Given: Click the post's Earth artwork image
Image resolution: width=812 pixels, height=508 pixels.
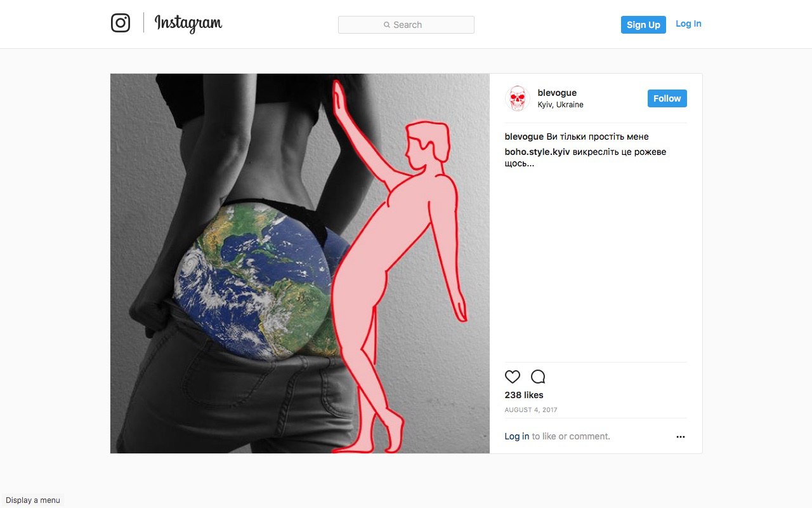Looking at the screenshot, I should (300, 264).
